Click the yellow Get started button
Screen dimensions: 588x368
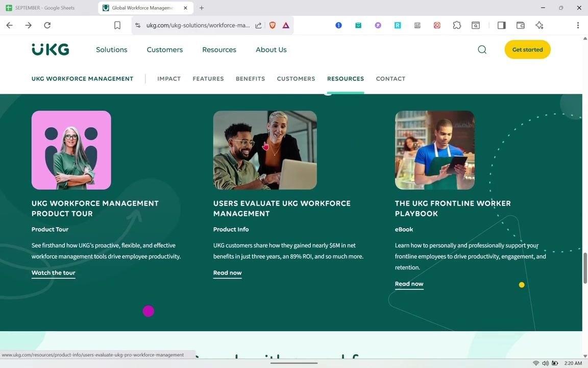[x=527, y=50]
